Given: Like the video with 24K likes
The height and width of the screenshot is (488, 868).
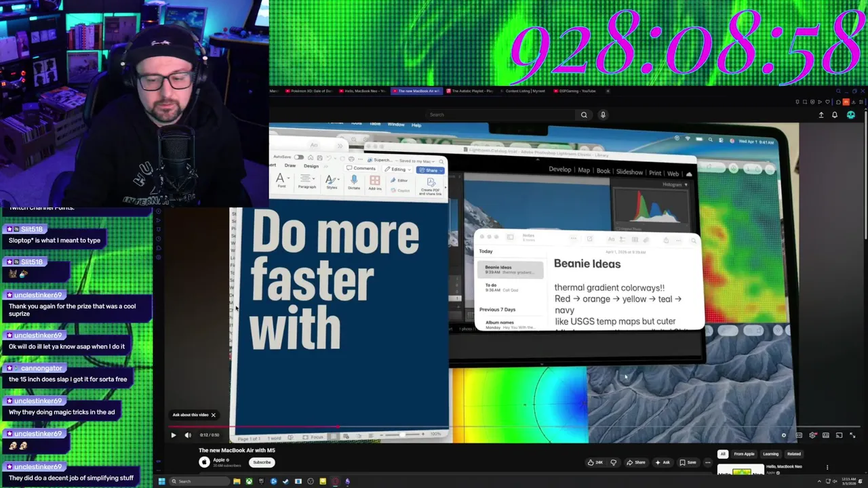Looking at the screenshot, I should point(595,462).
